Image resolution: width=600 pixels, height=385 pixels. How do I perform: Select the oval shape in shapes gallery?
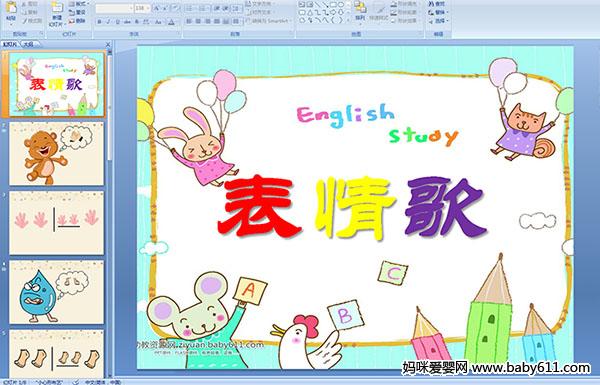pos(341,4)
